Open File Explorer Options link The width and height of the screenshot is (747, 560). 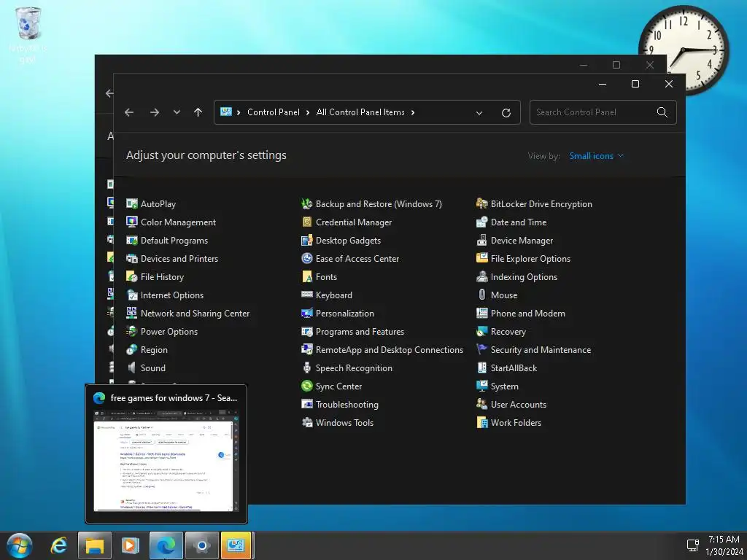point(530,259)
